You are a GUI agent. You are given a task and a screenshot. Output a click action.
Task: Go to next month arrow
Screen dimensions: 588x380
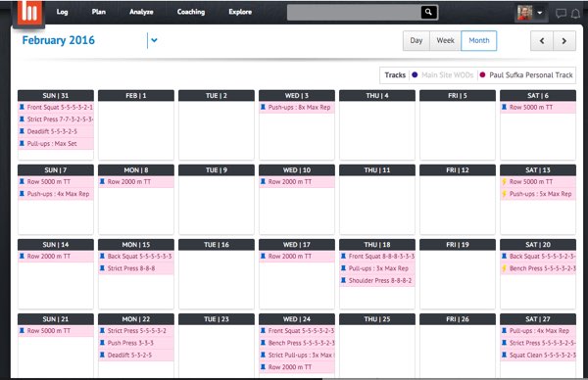pyautogui.click(x=564, y=41)
